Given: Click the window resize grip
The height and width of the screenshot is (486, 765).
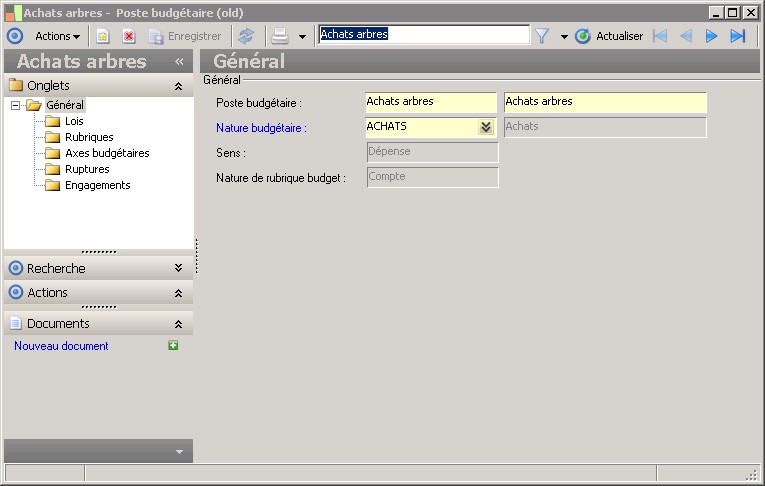Looking at the screenshot, I should (753, 474).
